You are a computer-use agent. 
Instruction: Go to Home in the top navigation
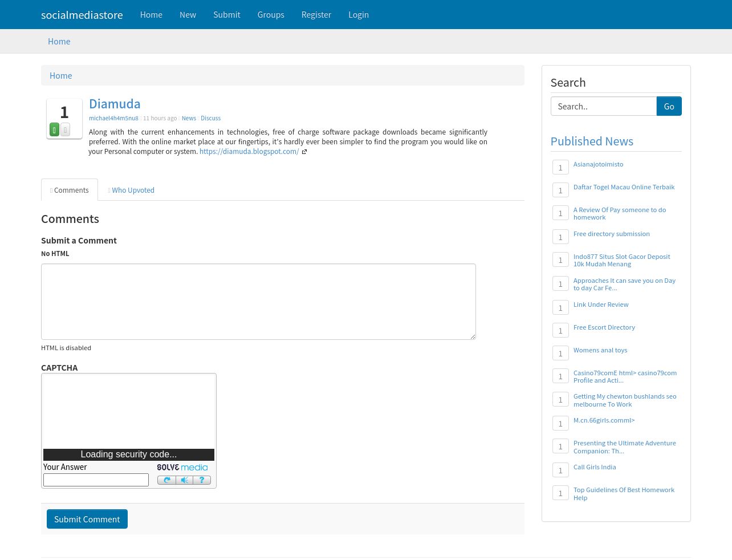point(151,15)
